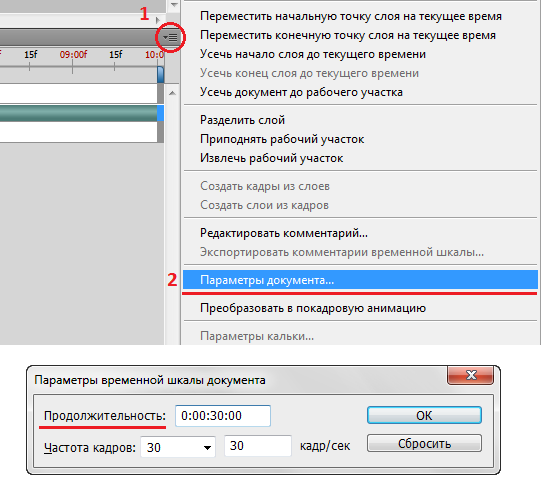Click the disabled 'Параметры кальки...' entry

tap(257, 336)
